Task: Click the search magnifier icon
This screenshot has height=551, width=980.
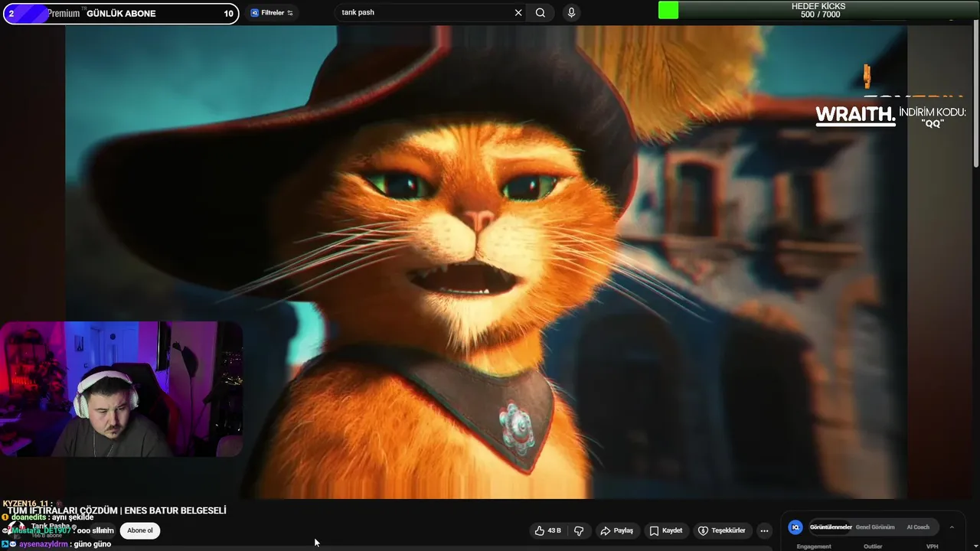Action: (x=541, y=13)
